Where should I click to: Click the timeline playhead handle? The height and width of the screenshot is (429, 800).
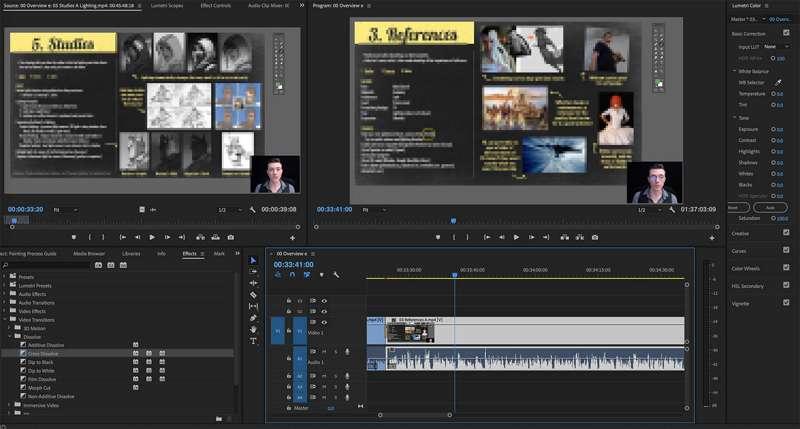pyautogui.click(x=455, y=275)
